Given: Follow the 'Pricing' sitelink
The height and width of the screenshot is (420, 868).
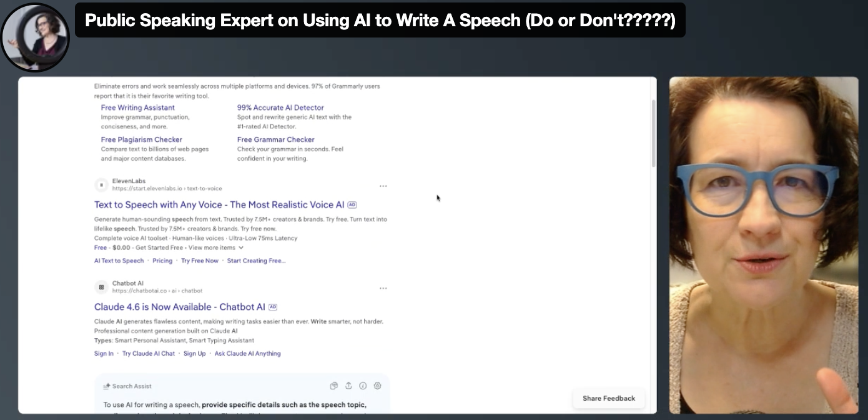Looking at the screenshot, I should pyautogui.click(x=162, y=261).
